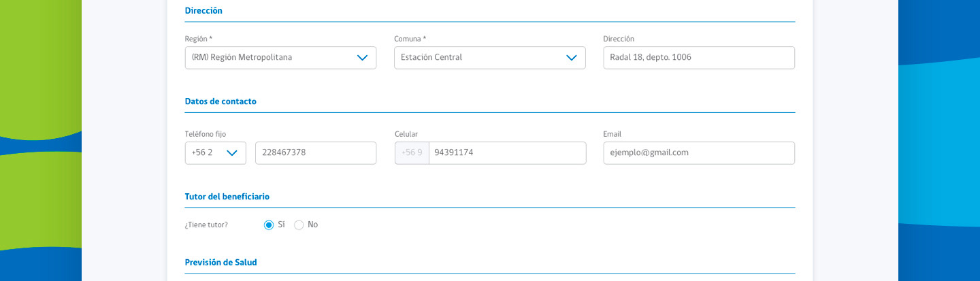Click the chevron arrow in Comuna field
This screenshot has width=980, height=281.
572,58
